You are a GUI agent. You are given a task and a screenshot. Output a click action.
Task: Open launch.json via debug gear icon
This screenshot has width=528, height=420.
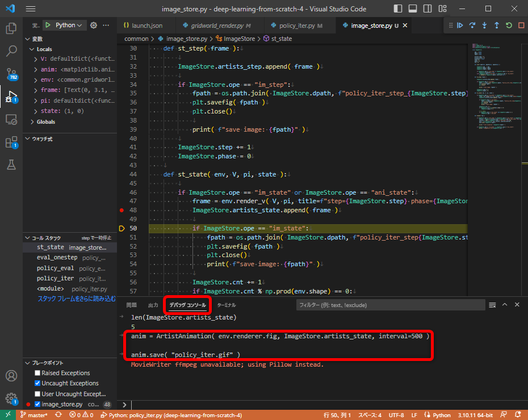(94, 25)
